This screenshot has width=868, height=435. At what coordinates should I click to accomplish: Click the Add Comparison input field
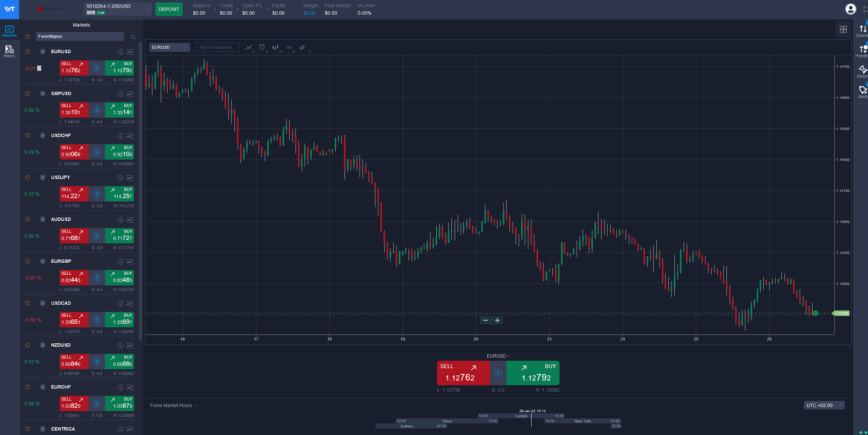coord(217,47)
